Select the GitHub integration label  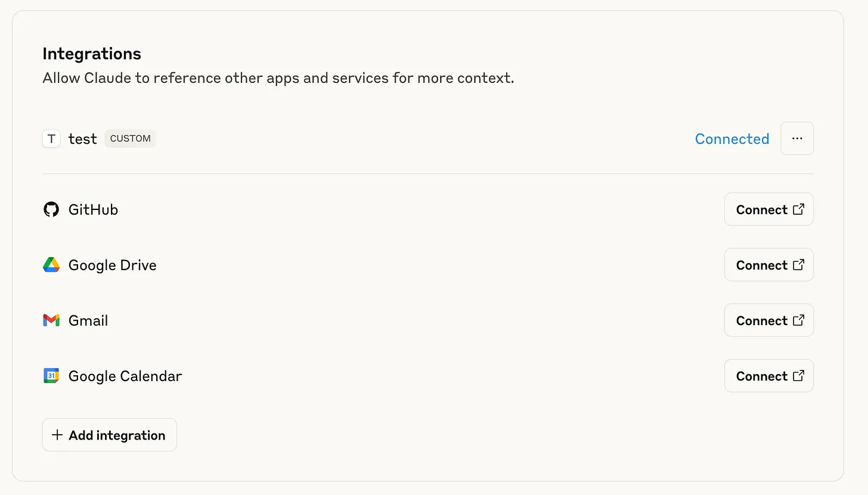pyautogui.click(x=93, y=210)
